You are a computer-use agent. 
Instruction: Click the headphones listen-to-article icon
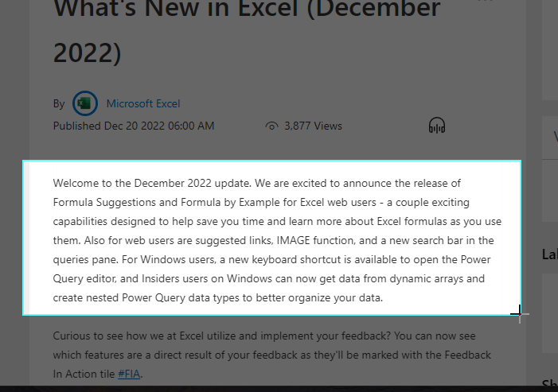point(437,126)
